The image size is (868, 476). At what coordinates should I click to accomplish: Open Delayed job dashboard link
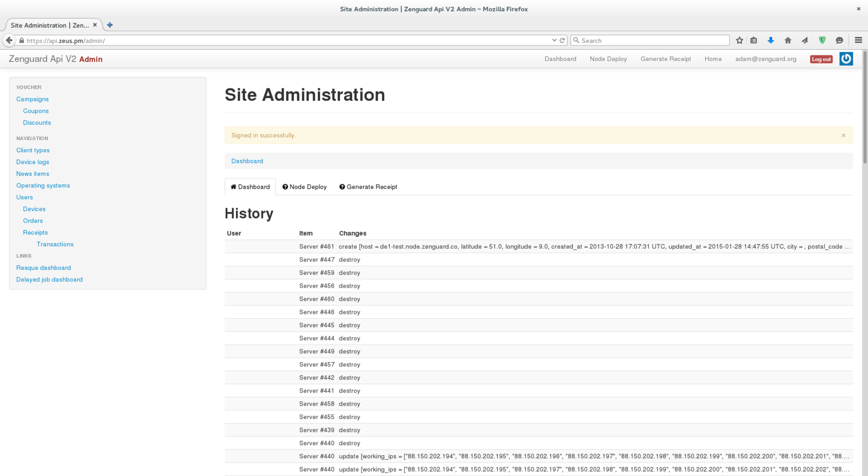(x=49, y=280)
